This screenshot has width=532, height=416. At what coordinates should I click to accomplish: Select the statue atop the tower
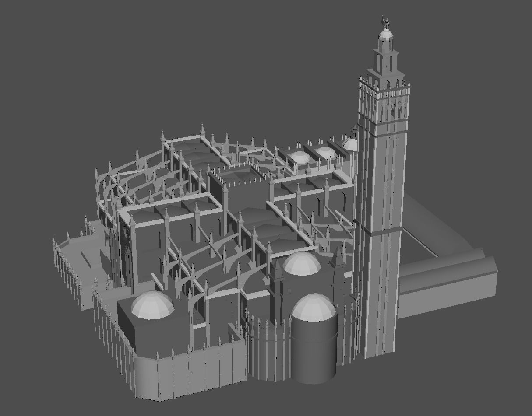click(385, 21)
